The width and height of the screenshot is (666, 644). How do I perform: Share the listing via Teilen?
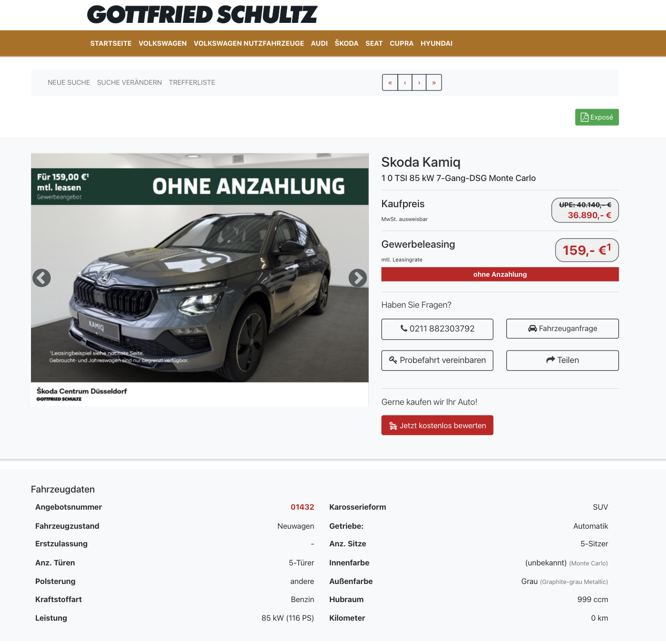563,361
